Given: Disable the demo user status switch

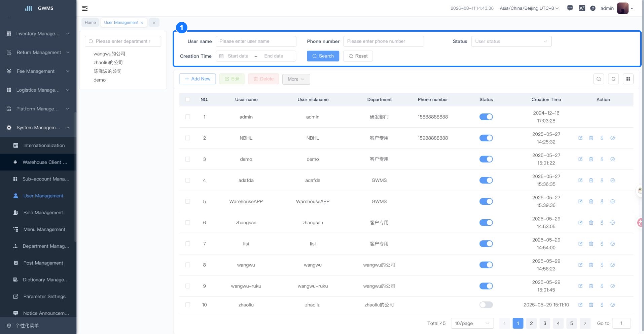Looking at the screenshot, I should pos(486,159).
